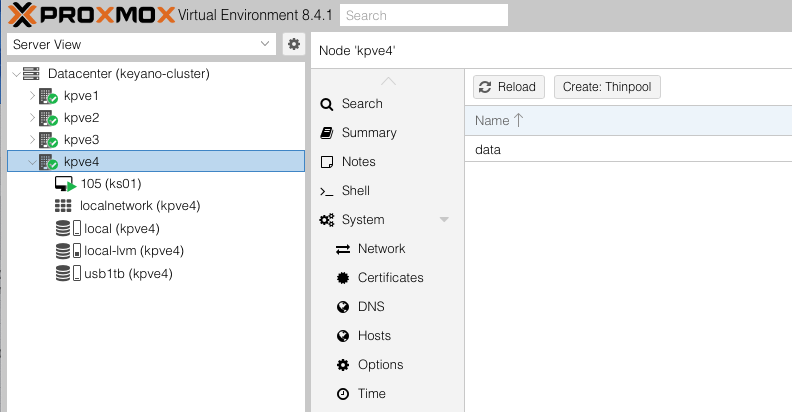Image resolution: width=792 pixels, height=412 pixels.
Task: Click the local (kpve4) storage icon
Action: 68,228
